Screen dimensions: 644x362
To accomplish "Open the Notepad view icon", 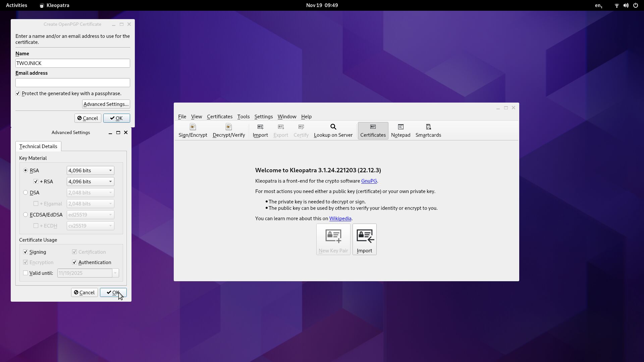I will click(x=400, y=127).
